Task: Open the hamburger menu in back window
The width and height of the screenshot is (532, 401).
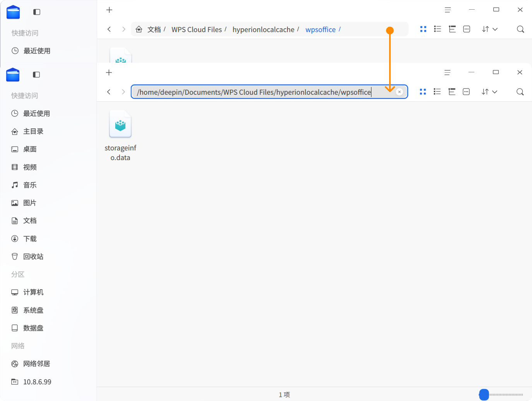Action: coord(448,10)
